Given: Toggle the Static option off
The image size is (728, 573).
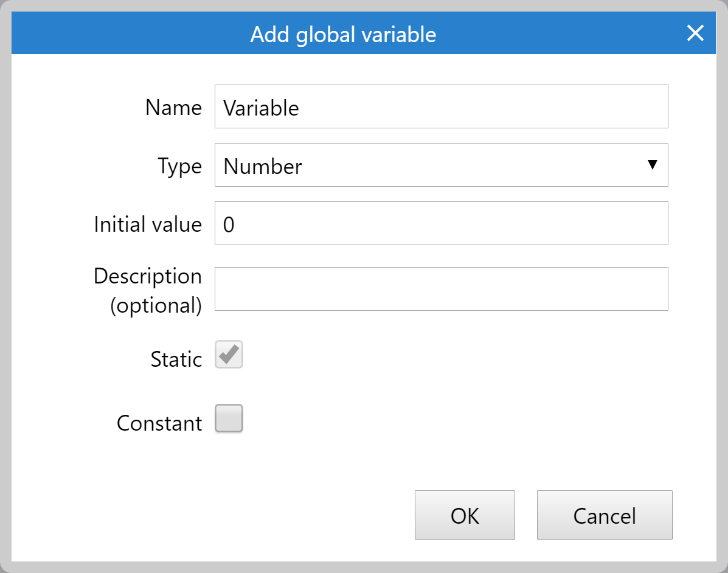Looking at the screenshot, I should pos(228,355).
